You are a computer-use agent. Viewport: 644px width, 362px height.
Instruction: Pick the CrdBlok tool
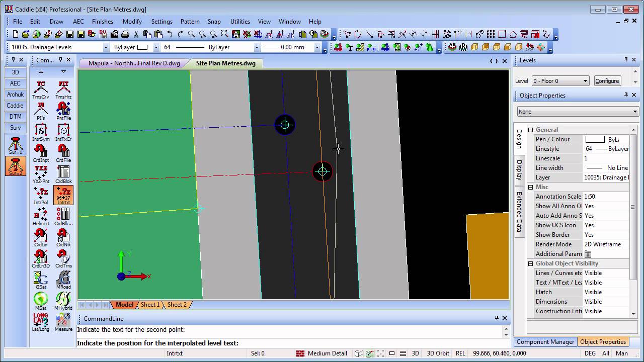click(63, 174)
